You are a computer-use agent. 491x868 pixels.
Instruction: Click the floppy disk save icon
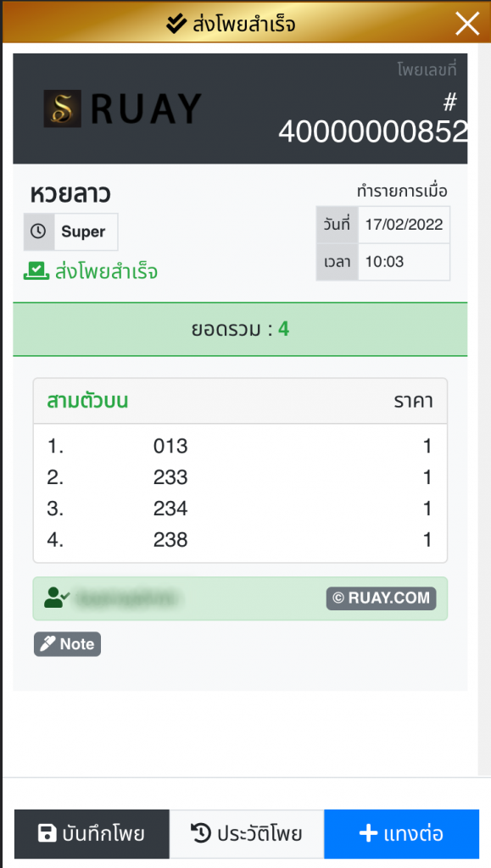(47, 834)
